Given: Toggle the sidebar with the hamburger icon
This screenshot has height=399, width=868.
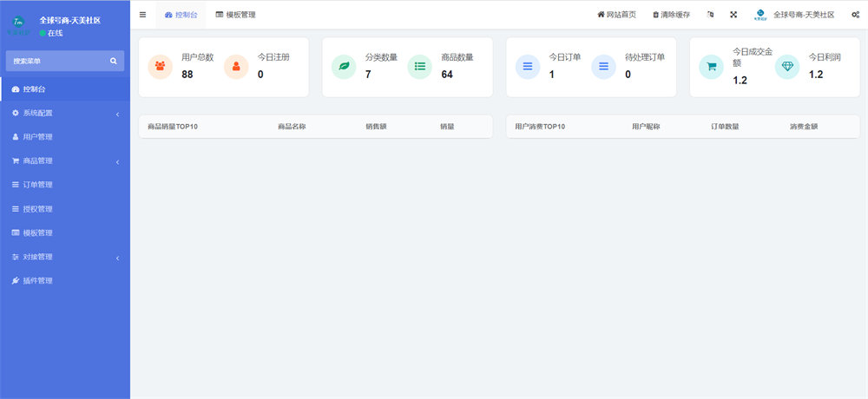Looking at the screenshot, I should (142, 15).
